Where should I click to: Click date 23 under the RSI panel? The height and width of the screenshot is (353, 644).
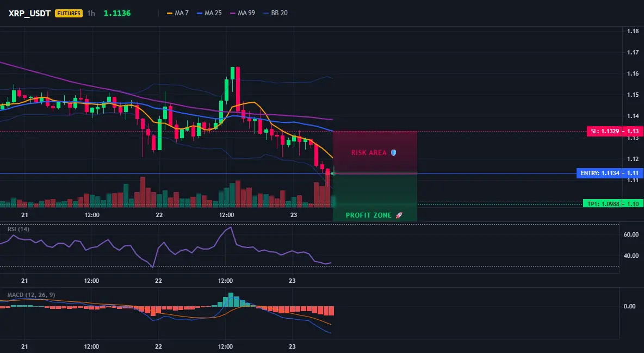[292, 281]
